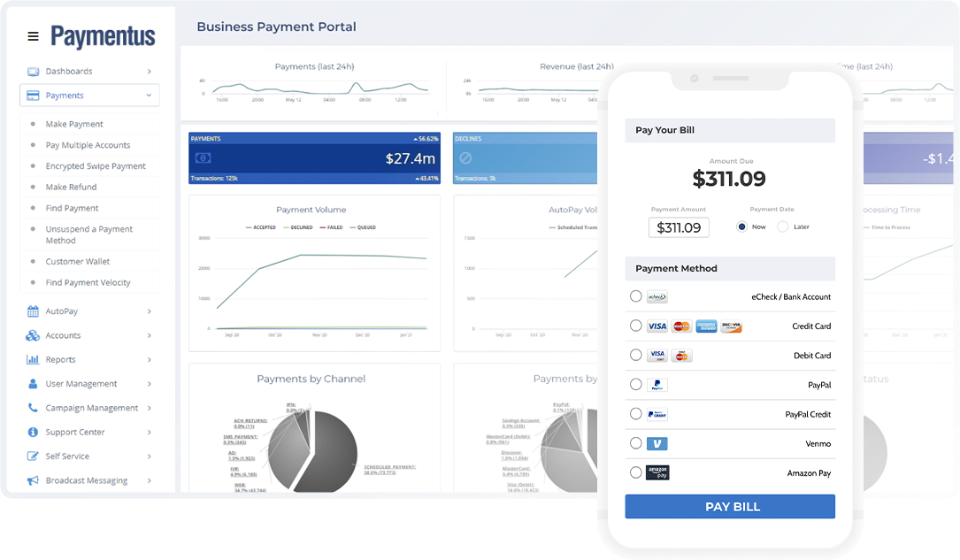Expand the Dashboards chevron
Viewport: 960px width, 560px height.
pyautogui.click(x=150, y=72)
